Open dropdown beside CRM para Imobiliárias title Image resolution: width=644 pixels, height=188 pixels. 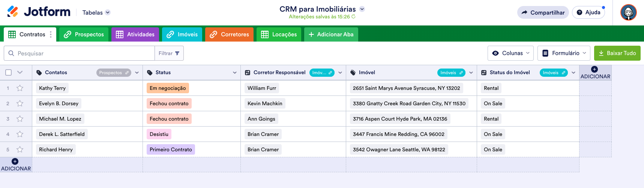(362, 9)
